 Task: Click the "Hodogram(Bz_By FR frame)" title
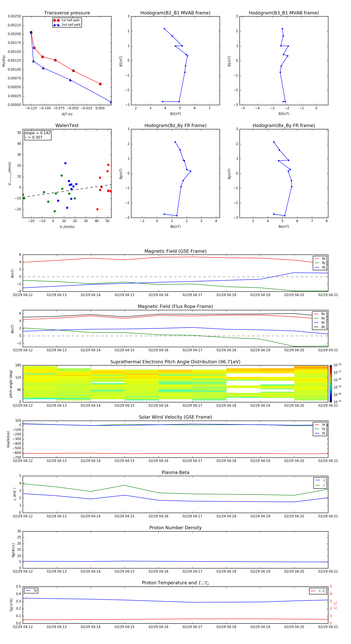tap(175, 125)
